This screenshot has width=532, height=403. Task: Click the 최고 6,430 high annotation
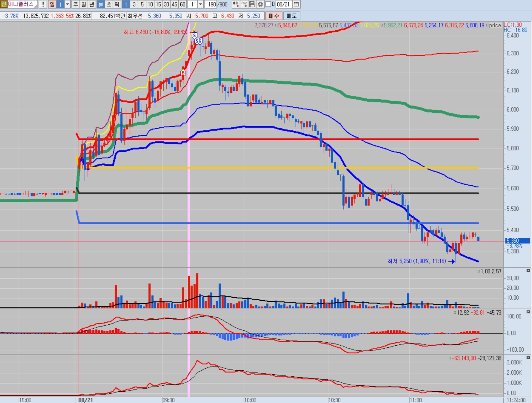[156, 32]
